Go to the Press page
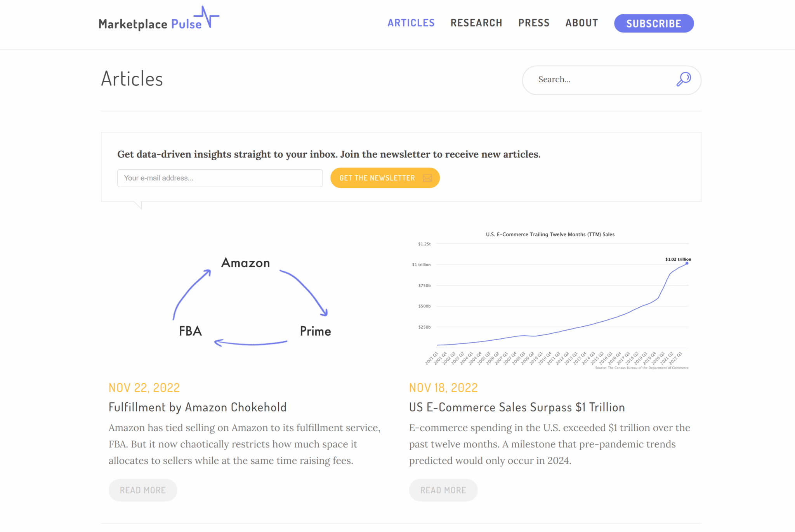This screenshot has width=795, height=532. click(534, 23)
